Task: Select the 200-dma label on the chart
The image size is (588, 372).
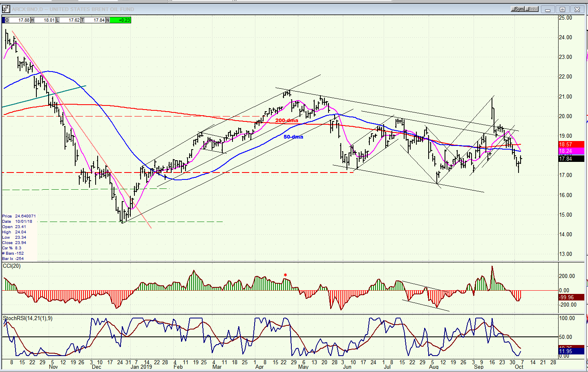Action: coord(286,121)
